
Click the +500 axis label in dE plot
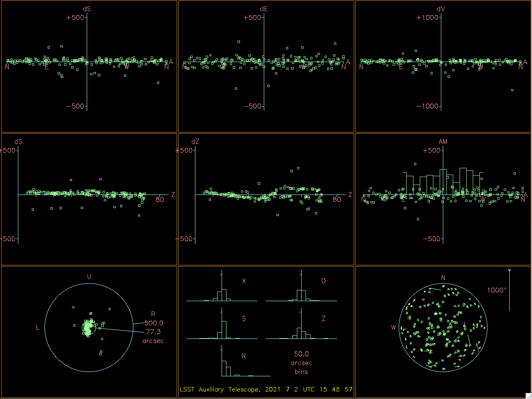pyautogui.click(x=252, y=18)
